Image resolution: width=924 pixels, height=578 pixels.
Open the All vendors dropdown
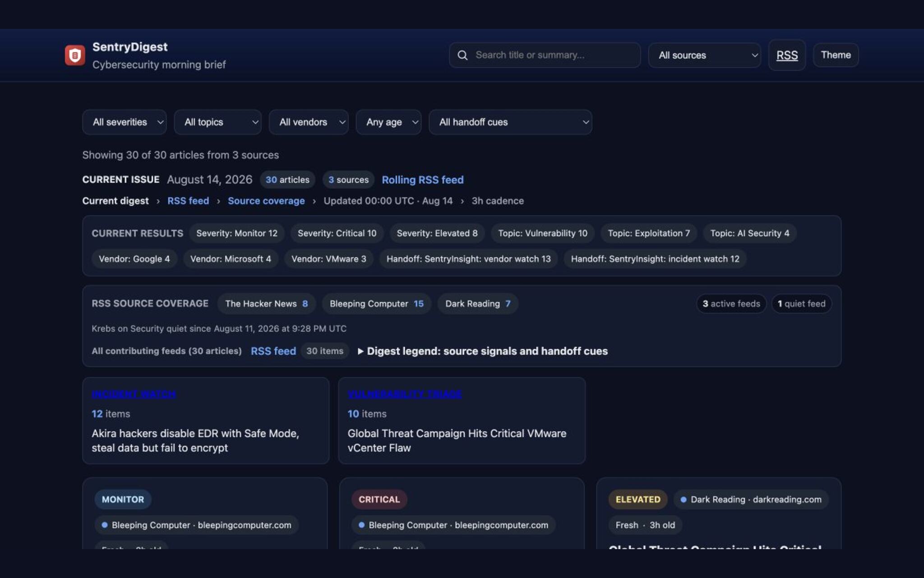(309, 122)
